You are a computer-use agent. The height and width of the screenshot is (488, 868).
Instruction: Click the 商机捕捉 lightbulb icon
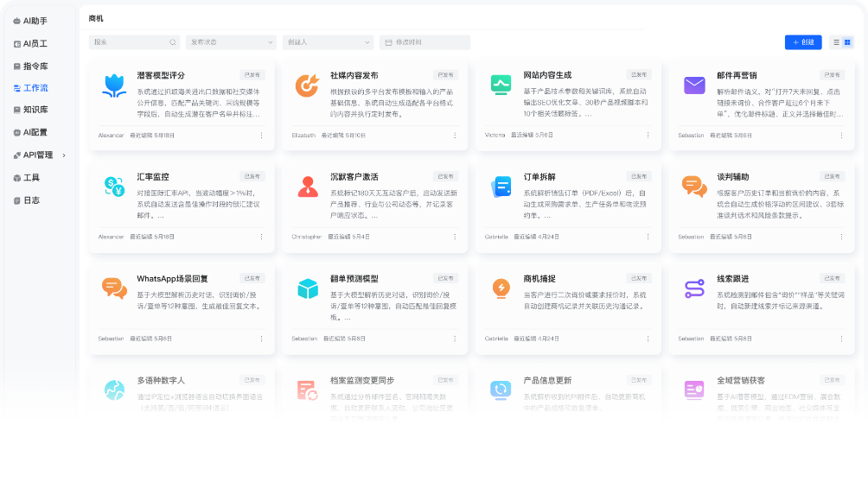pyautogui.click(x=501, y=288)
